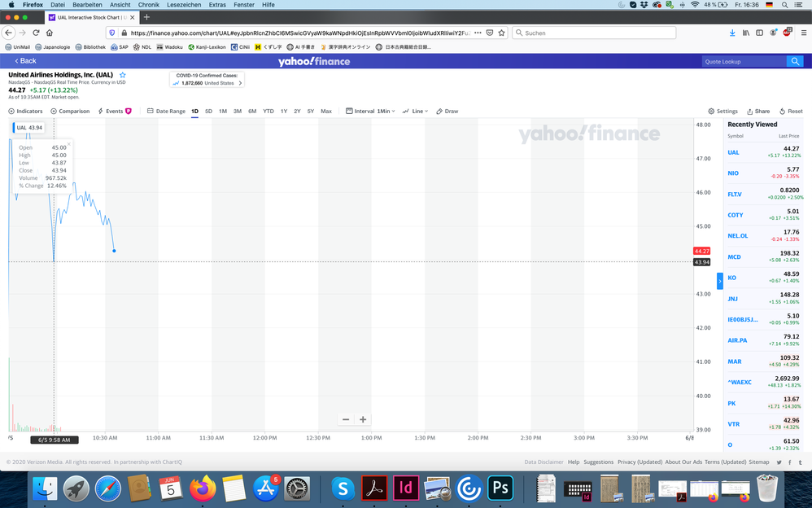This screenshot has width=812, height=508.
Task: Toggle Events display on chart
Action: pyautogui.click(x=114, y=112)
